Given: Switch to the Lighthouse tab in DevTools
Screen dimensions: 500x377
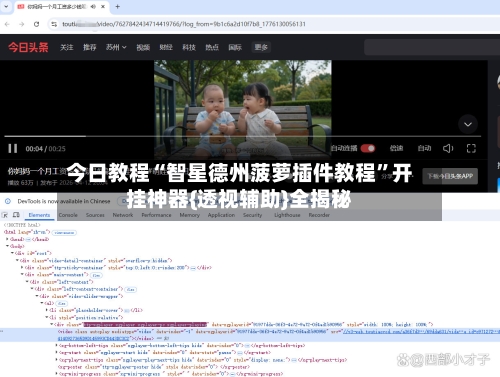Looking at the screenshot, I should coord(287,215).
